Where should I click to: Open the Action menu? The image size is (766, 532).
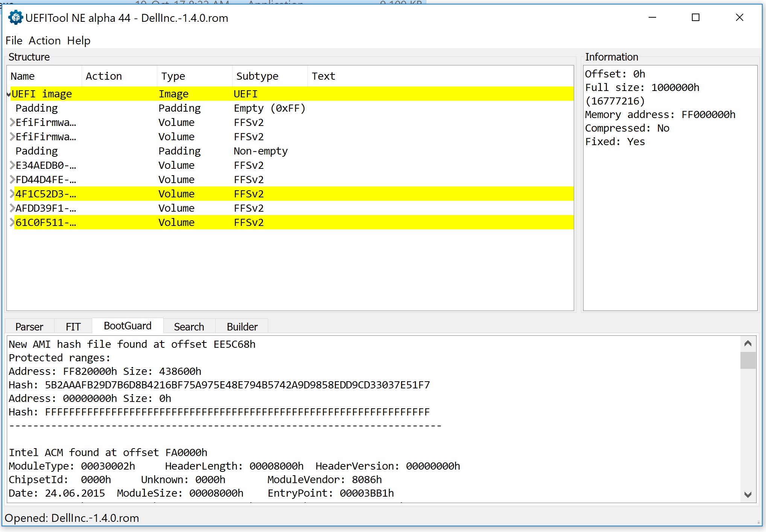44,41
